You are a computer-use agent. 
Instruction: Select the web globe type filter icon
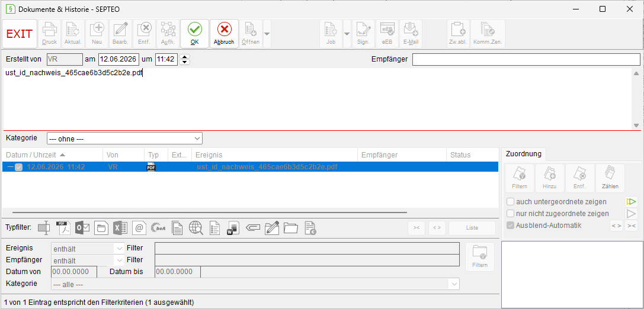pos(196,228)
